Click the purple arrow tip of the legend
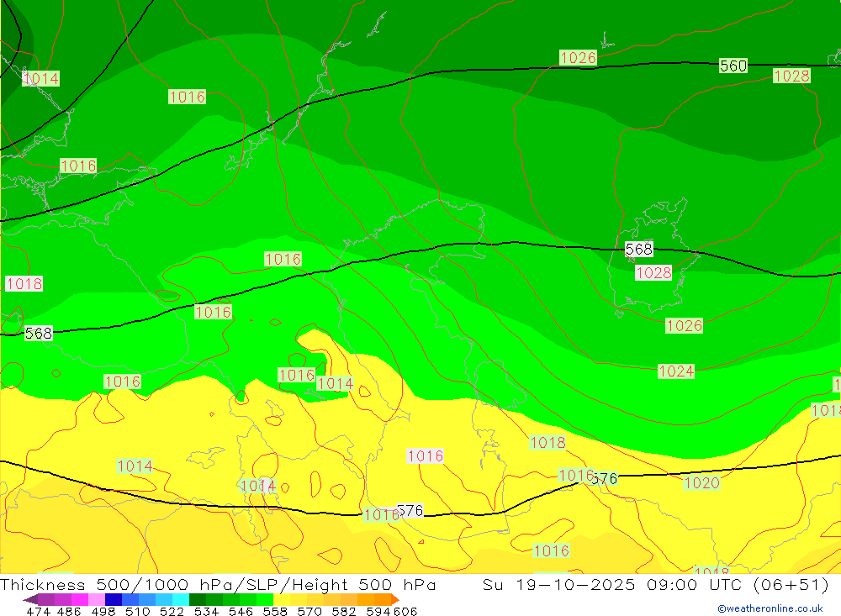841x616 pixels. 30,599
